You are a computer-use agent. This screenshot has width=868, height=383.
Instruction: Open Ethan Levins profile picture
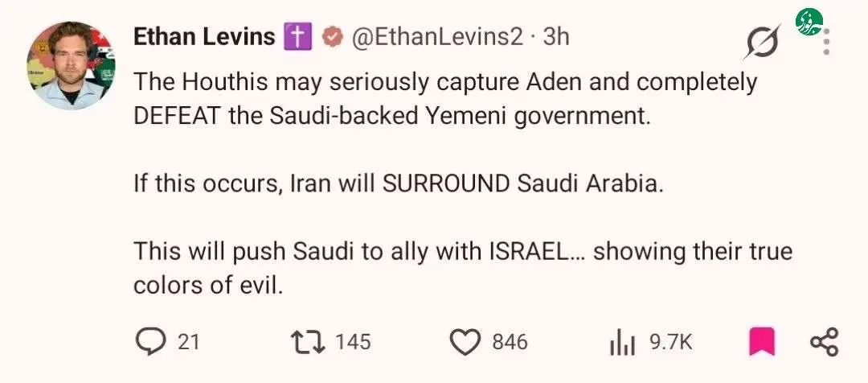click(x=71, y=65)
